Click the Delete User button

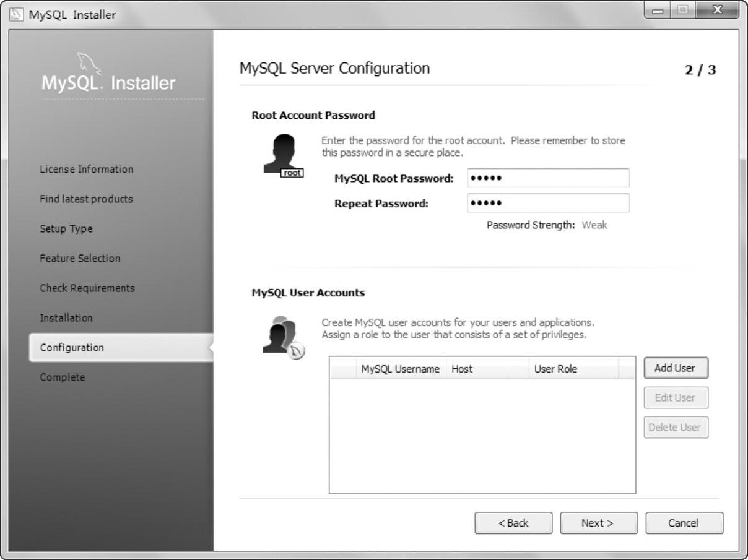click(x=675, y=428)
